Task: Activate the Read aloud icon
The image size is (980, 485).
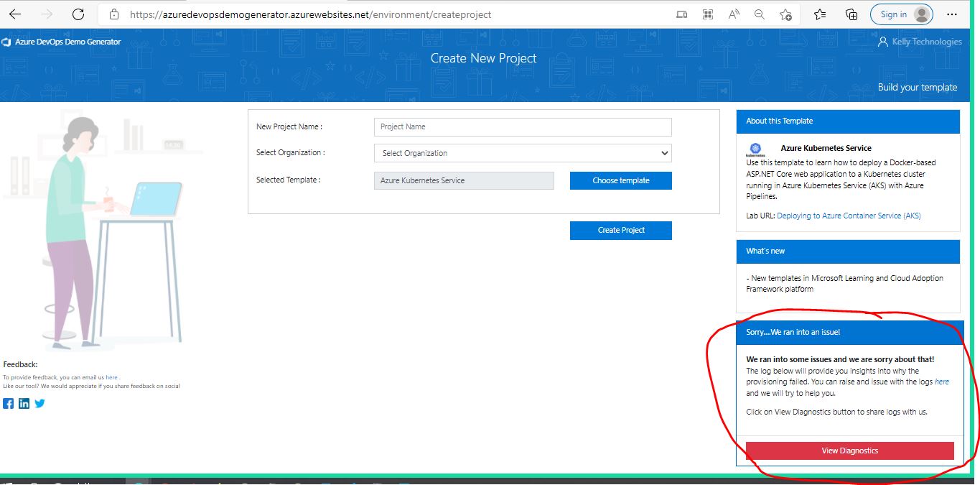Action: tap(734, 14)
